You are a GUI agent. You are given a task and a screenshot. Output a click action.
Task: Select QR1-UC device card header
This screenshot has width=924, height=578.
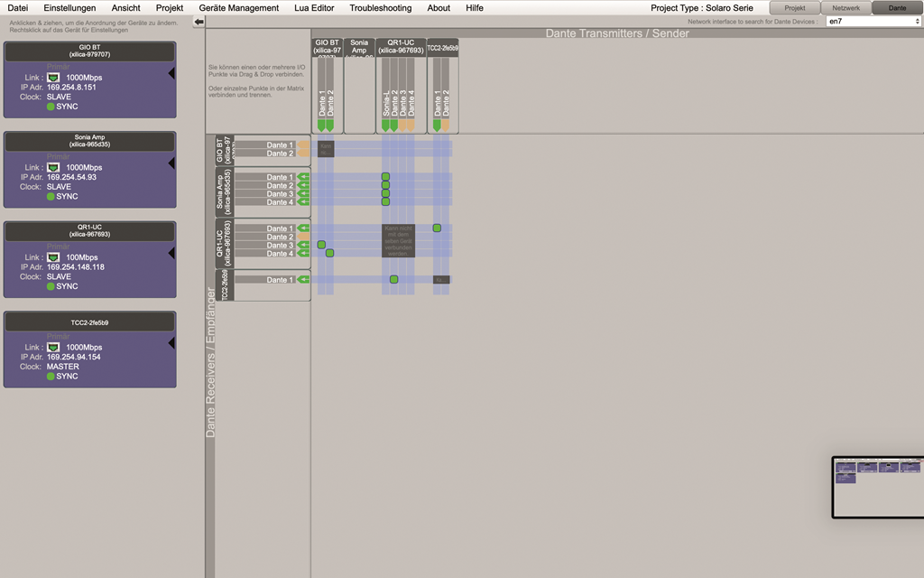(89, 230)
